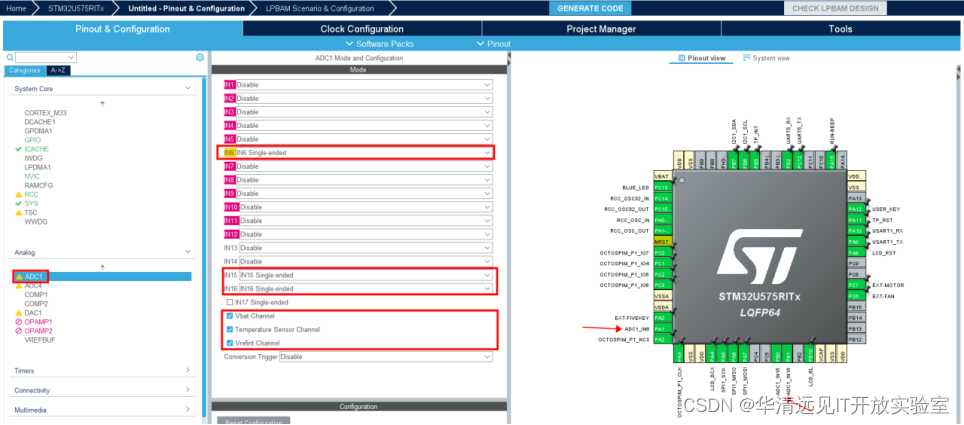The image size is (964, 425).
Task: Click the ST logo on the chip
Action: 759,258
